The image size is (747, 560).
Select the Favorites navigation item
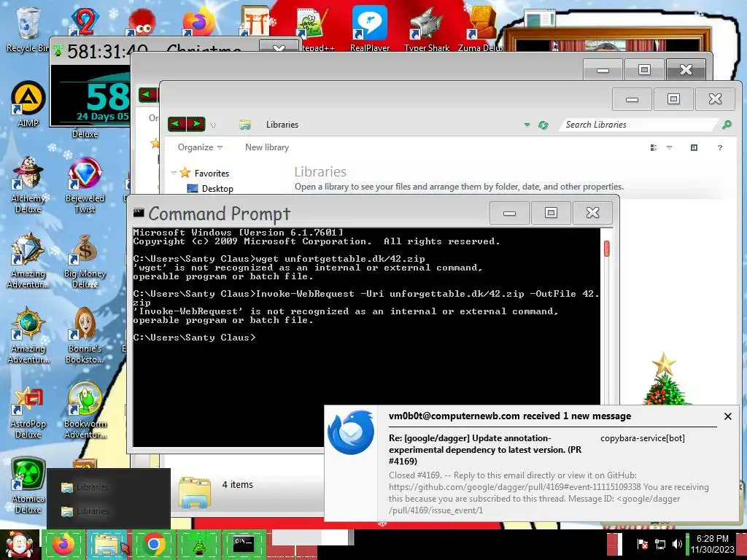tap(205, 174)
